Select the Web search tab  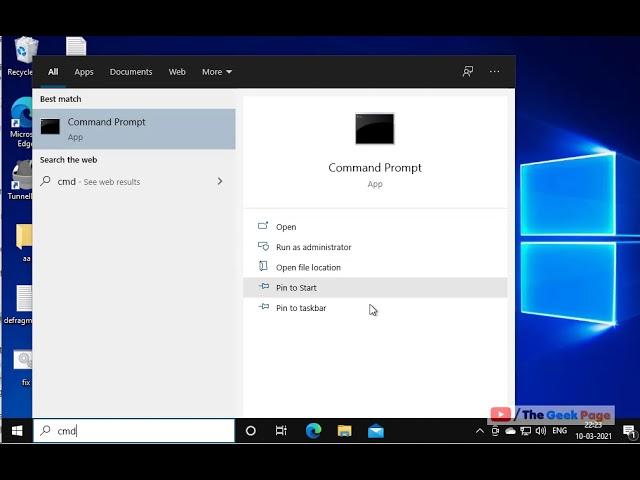pyautogui.click(x=177, y=72)
